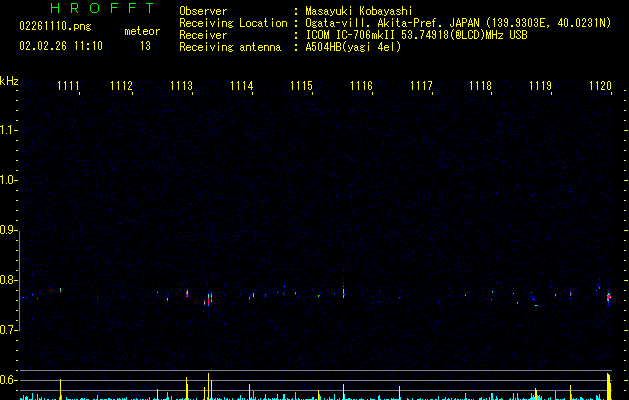Viewport: 629px width, 400px height.
Task: Click the 1114 time axis marker
Action: [241, 86]
